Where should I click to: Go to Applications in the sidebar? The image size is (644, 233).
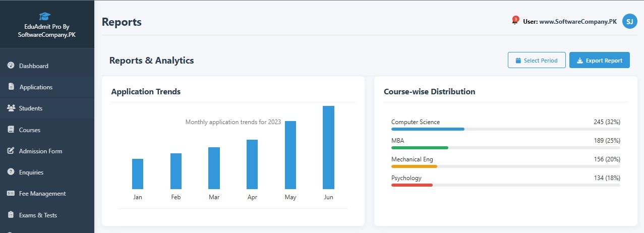tap(47, 87)
